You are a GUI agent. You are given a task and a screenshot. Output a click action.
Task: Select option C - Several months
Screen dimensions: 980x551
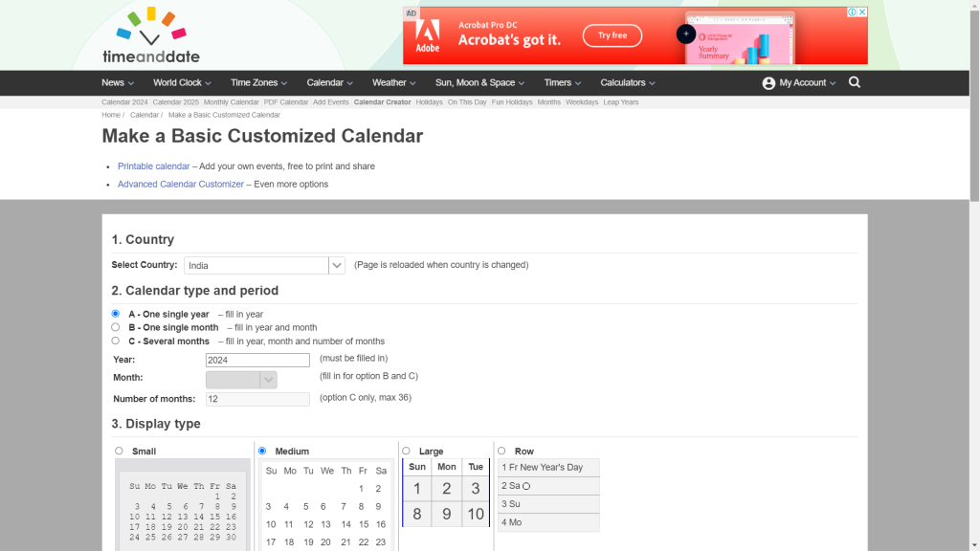[x=116, y=341]
